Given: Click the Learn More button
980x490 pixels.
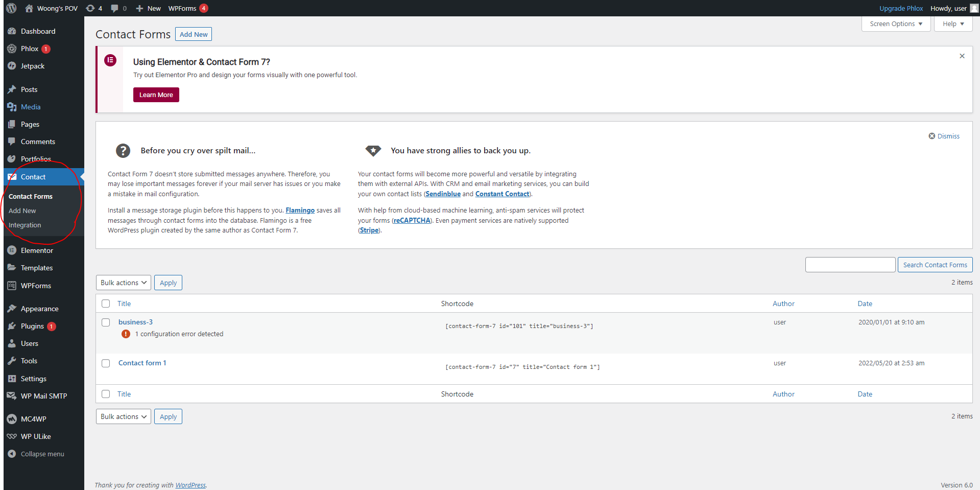Looking at the screenshot, I should (x=156, y=95).
